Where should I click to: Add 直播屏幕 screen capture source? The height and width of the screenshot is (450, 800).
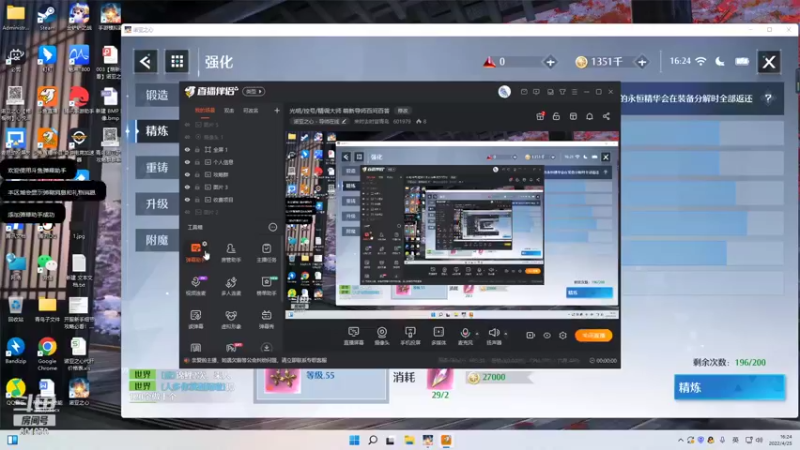(x=354, y=336)
